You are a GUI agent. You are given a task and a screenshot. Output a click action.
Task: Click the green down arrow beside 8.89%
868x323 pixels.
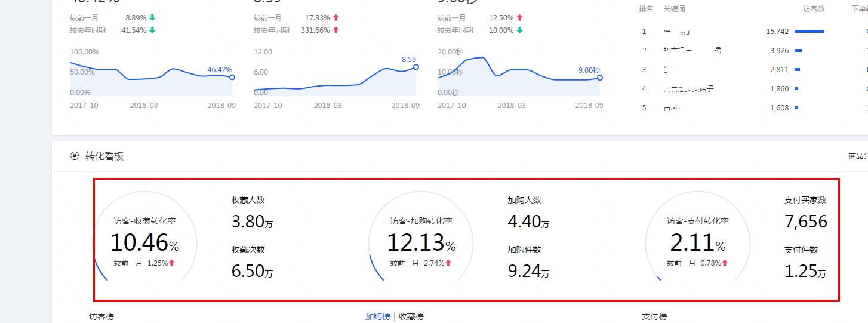(x=152, y=18)
